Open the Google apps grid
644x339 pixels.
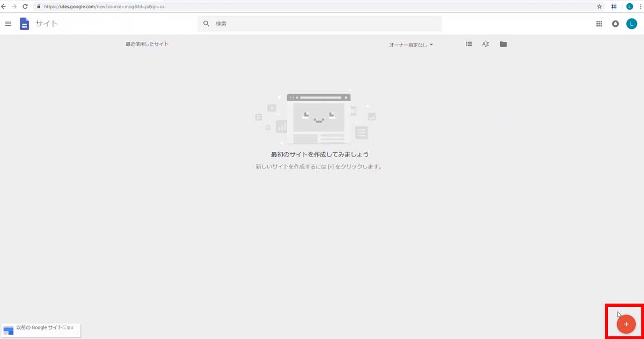point(599,24)
